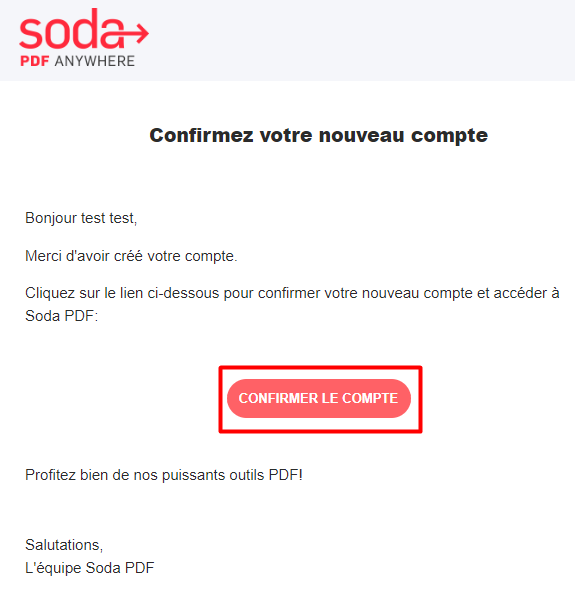Click the red soda logo wordmark
The width and height of the screenshot is (575, 593).
72,29
